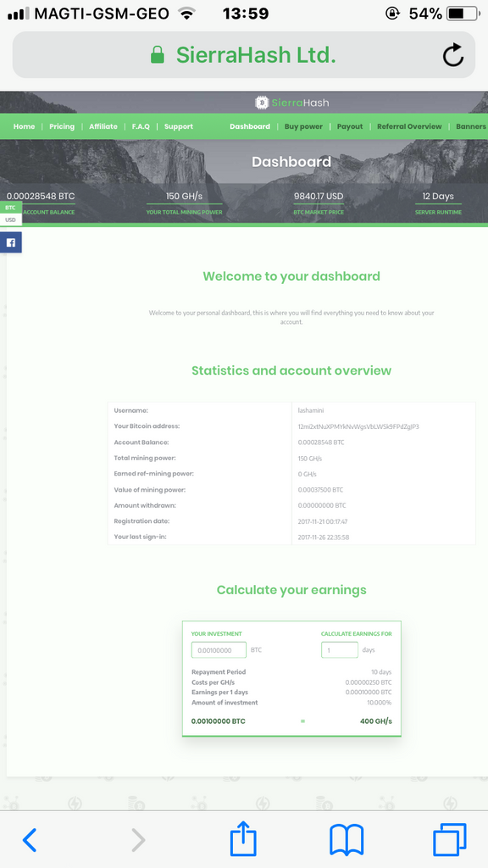This screenshot has width=488, height=868.
Task: Click the Calculate your earnings heading
Action: point(291,590)
